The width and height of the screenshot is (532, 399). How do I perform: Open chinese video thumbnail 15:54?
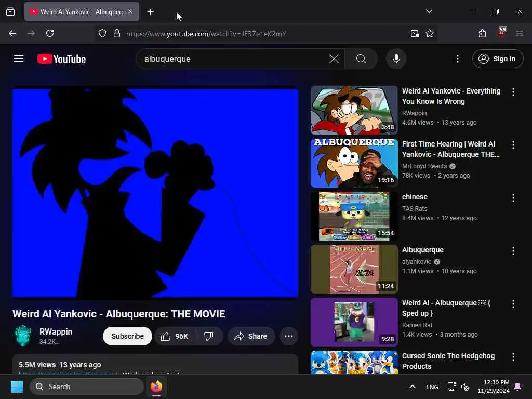[354, 216]
